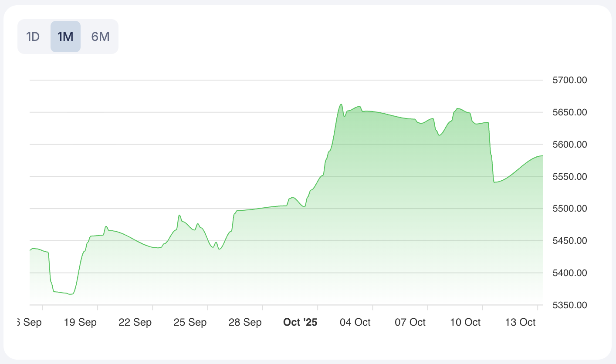Click the 04 Oct date label
The height and width of the screenshot is (364, 616).
coord(355,323)
